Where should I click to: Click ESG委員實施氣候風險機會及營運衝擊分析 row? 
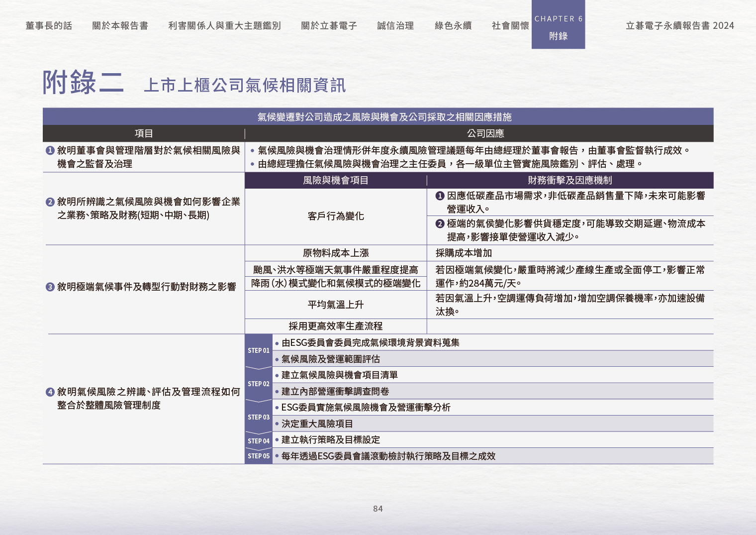(493, 407)
